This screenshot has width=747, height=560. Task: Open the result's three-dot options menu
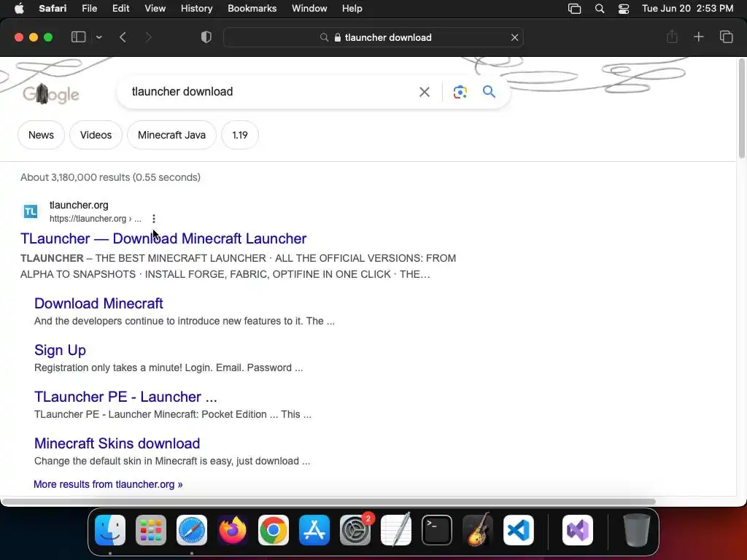tap(153, 219)
